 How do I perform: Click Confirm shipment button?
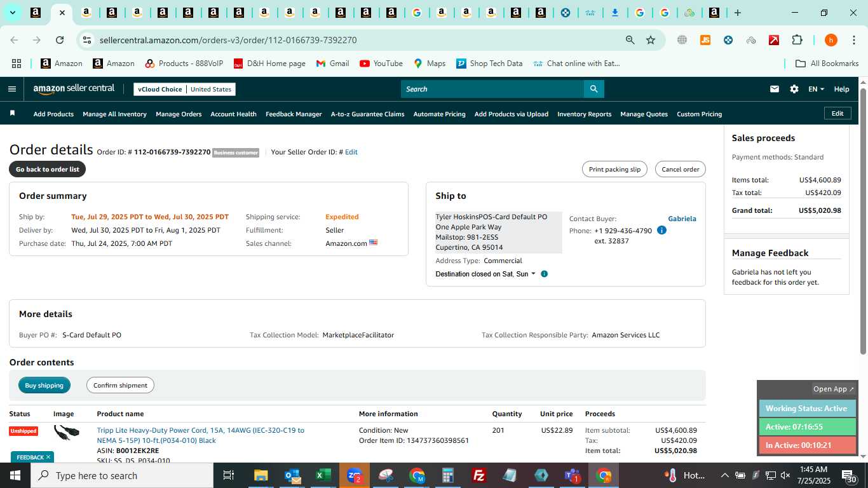(120, 385)
